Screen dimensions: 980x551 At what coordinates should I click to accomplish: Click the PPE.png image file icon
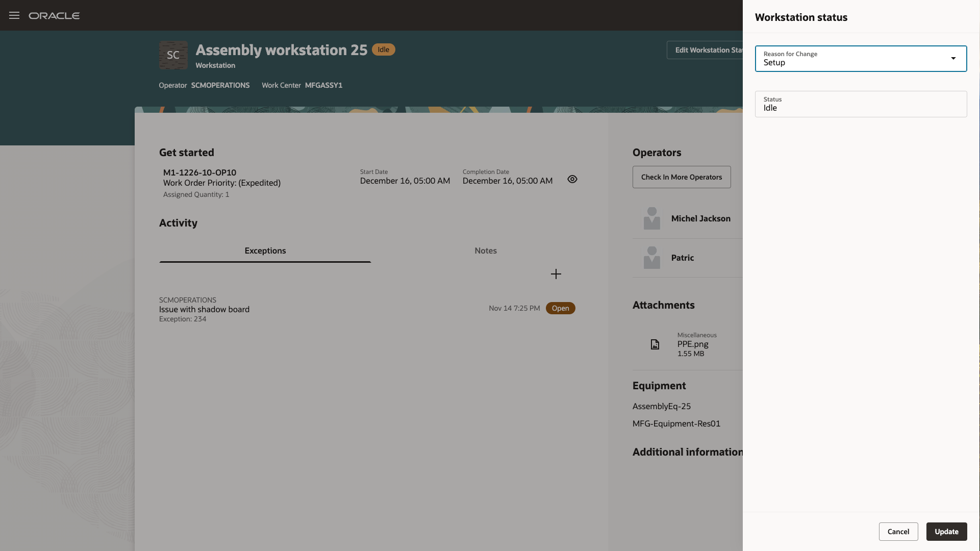point(655,344)
